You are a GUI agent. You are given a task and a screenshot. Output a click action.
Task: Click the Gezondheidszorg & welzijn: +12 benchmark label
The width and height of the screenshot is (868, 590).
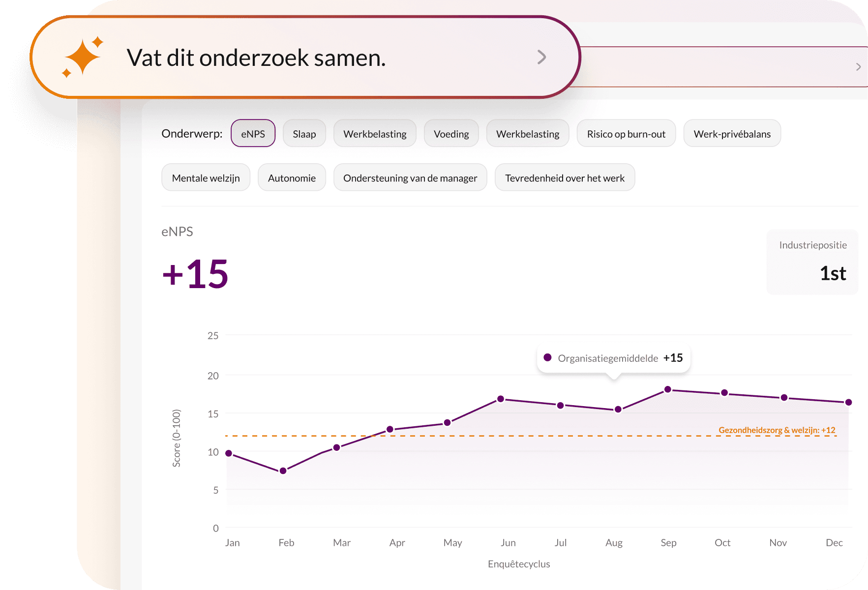[777, 430]
